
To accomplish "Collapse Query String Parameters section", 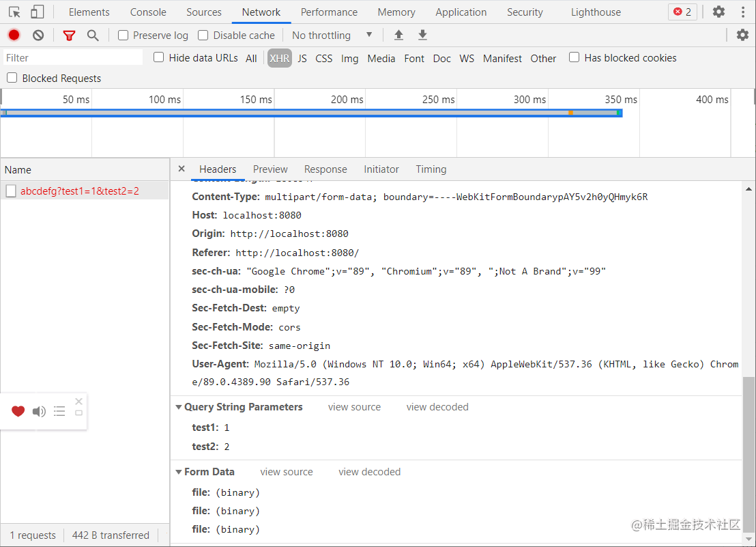I will click(x=179, y=407).
